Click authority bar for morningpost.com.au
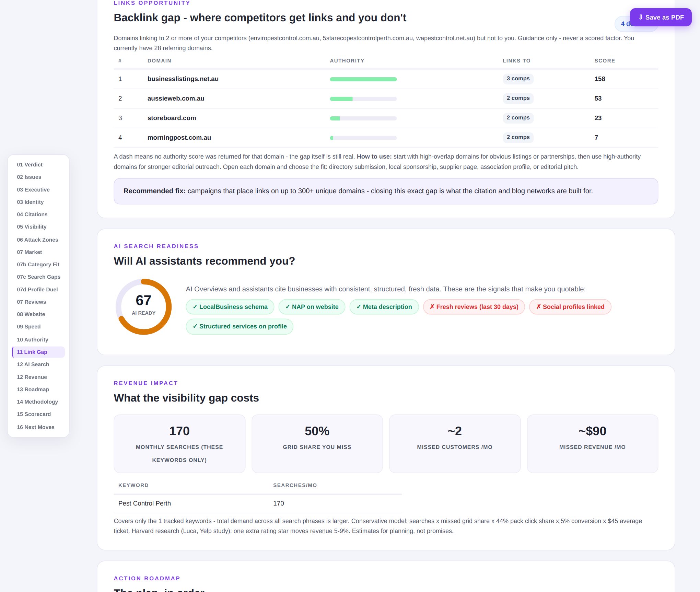This screenshot has height=592, width=700. [363, 138]
